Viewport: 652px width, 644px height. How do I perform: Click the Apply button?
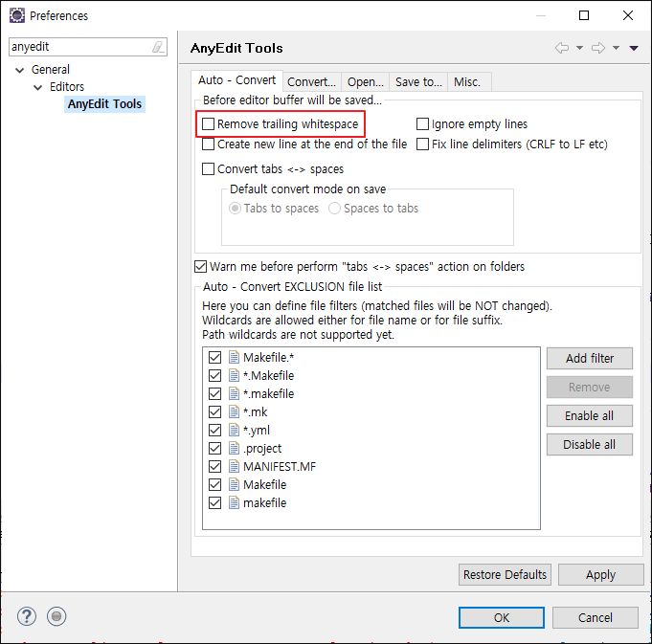(x=601, y=574)
